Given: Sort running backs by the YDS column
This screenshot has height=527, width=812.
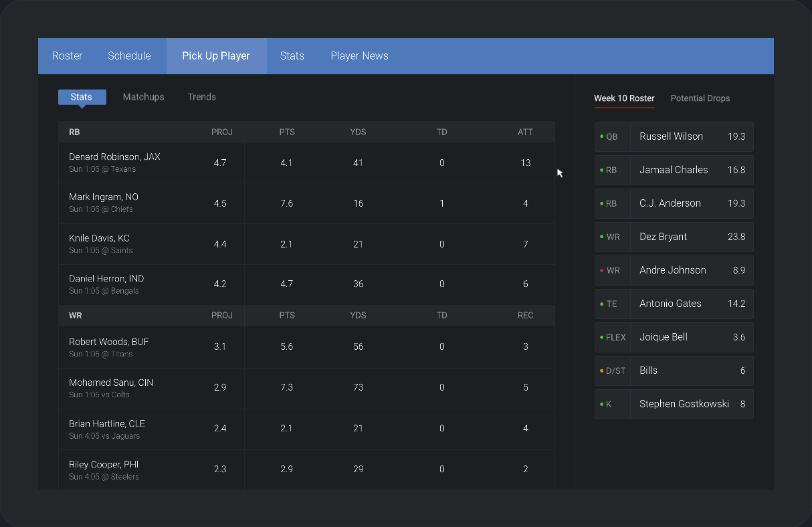Looking at the screenshot, I should pos(358,132).
